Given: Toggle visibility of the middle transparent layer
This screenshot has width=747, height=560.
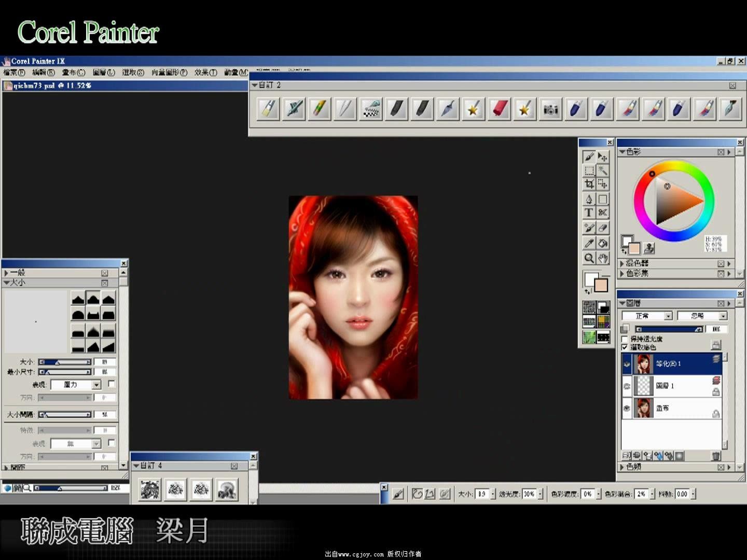Looking at the screenshot, I should point(627,386).
